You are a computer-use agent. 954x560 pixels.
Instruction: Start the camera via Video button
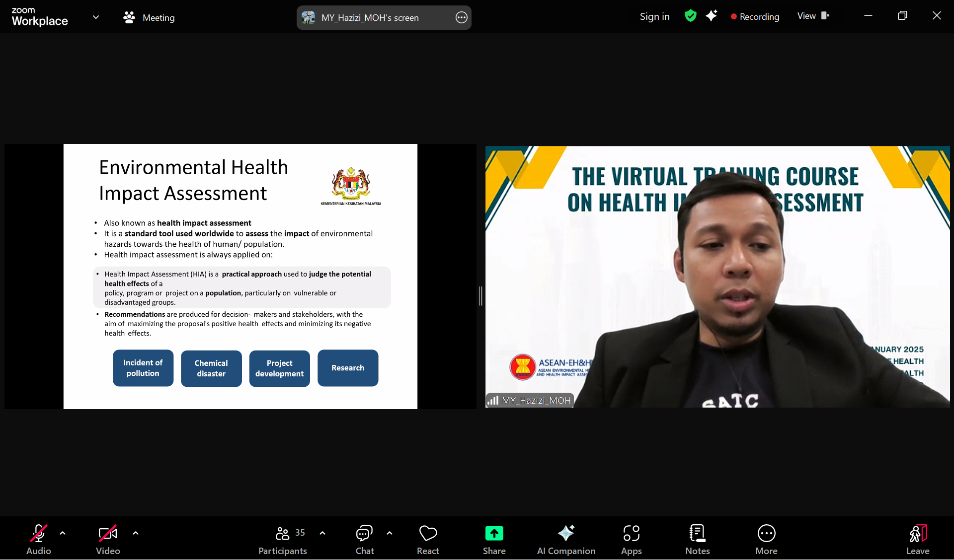[x=108, y=539]
